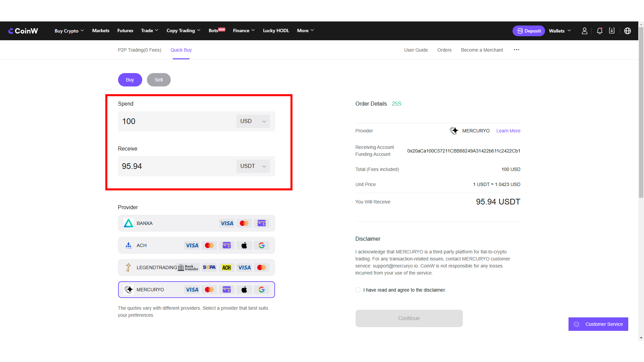Click the ACH provider logo
This screenshot has width=644, height=362.
(x=128, y=245)
